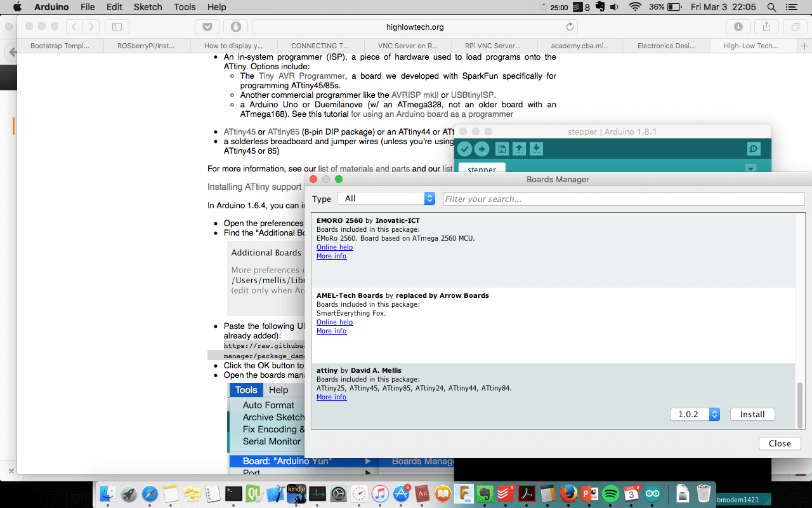
Task: Switch to the CONNECTING T... tab
Action: (x=320, y=46)
